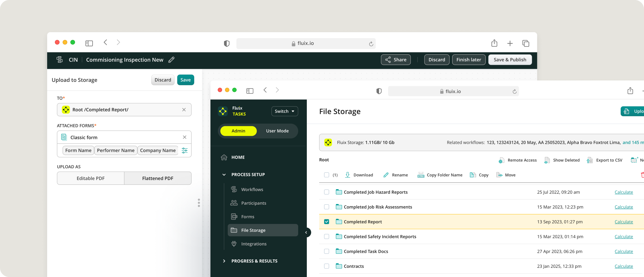The height and width of the screenshot is (277, 644).
Task: Open Workflows in the sidebar
Action: coord(252,190)
